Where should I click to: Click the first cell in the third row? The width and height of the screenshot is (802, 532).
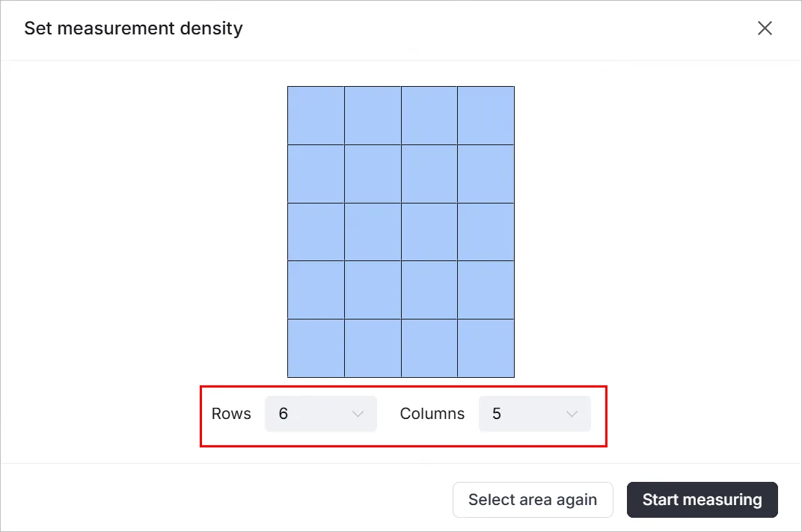click(x=316, y=232)
